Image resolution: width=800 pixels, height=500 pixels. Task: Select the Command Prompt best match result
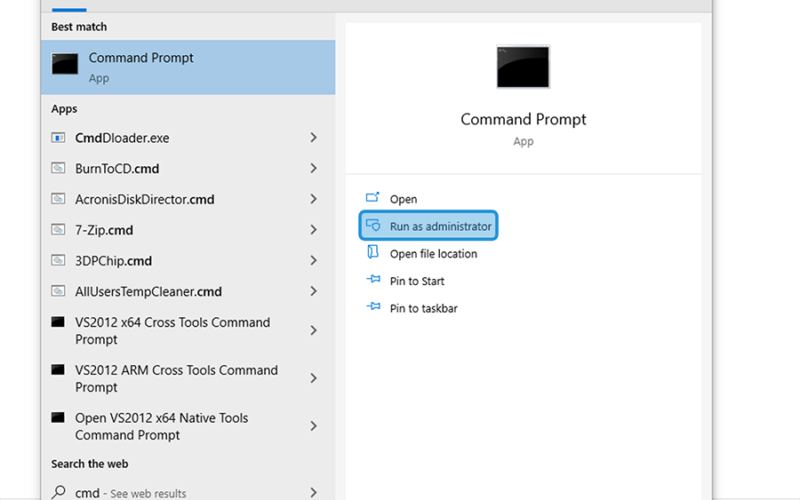tap(188, 67)
